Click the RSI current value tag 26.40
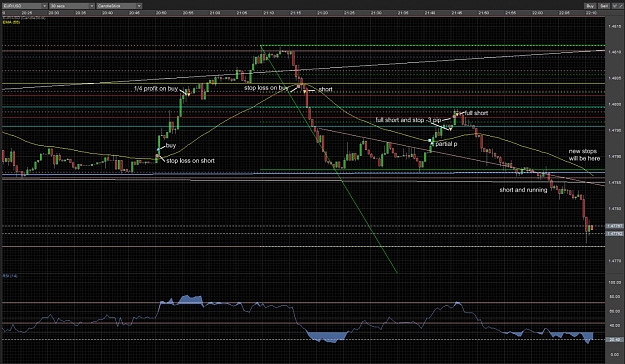Viewport: 625px width, 364px height. tap(614, 340)
